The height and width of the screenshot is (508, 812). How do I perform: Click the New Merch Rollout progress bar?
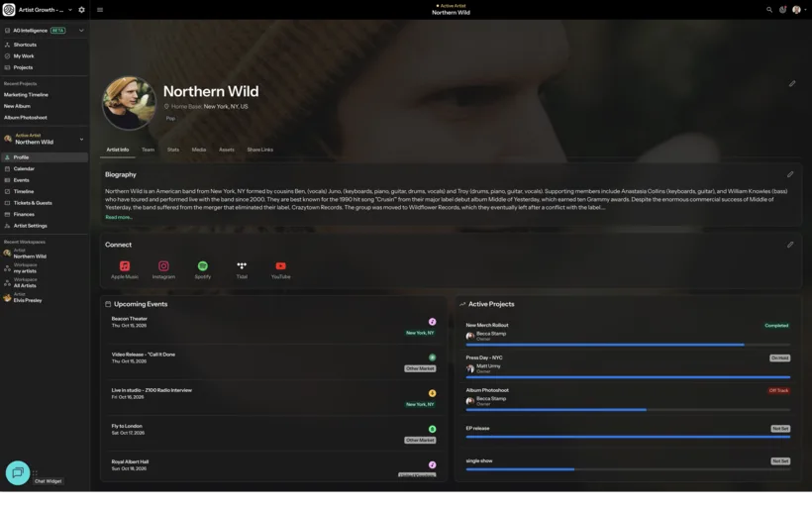[628, 345]
